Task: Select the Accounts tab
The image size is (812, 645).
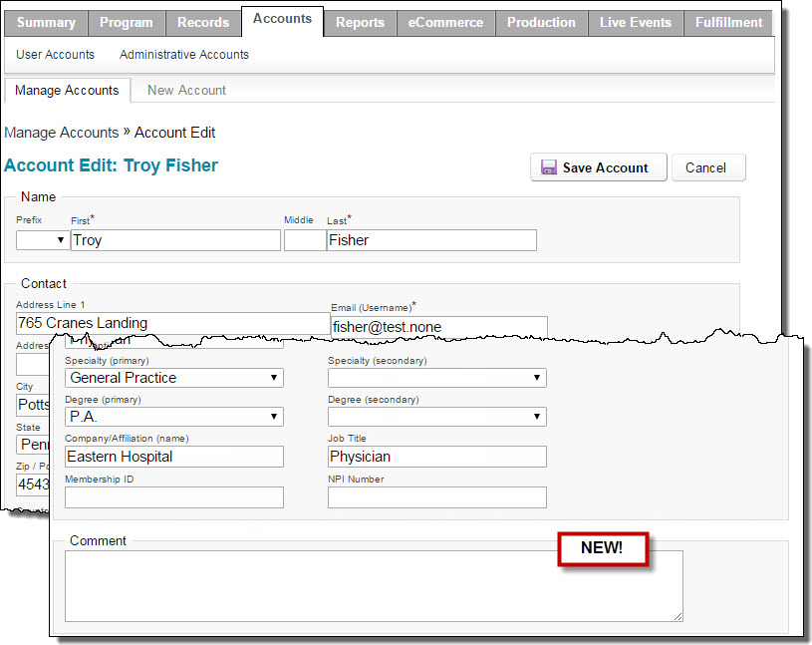Action: click(282, 20)
